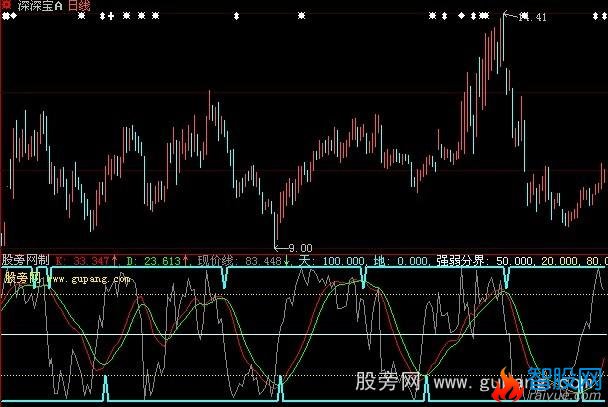
Task: Click the 天: 100.000 value
Action: point(332,260)
